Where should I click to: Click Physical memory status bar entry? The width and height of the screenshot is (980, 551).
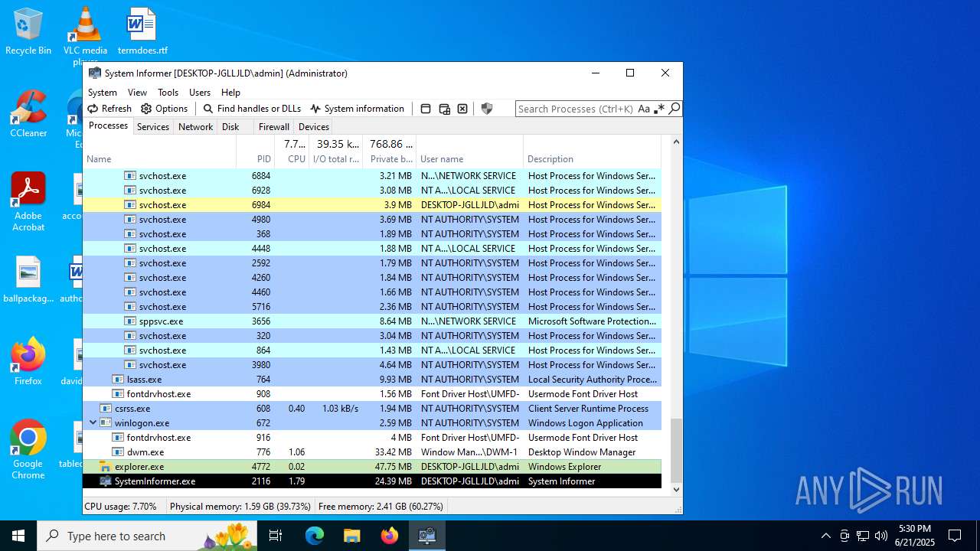tap(240, 507)
